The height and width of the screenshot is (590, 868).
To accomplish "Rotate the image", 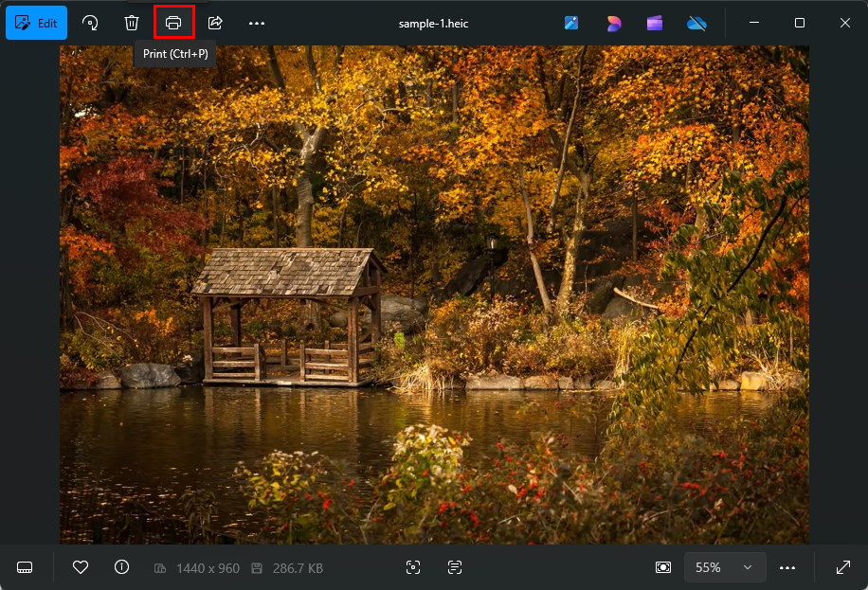I will tap(90, 23).
